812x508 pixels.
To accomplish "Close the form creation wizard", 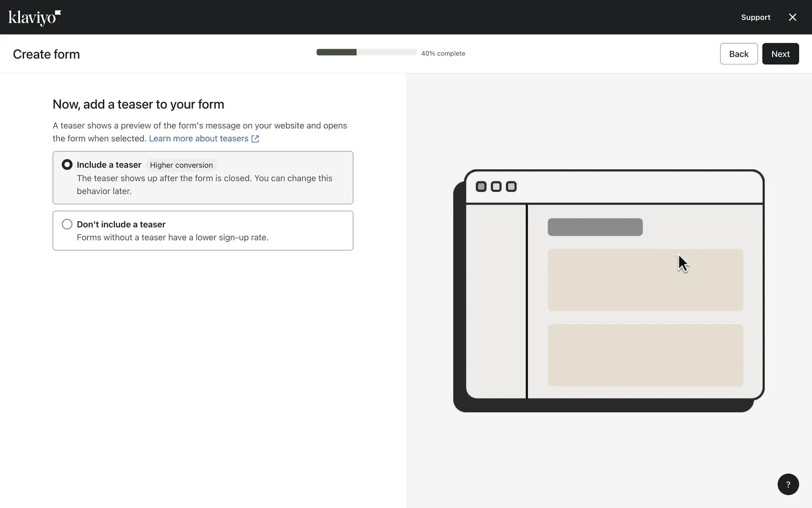I will (x=792, y=17).
